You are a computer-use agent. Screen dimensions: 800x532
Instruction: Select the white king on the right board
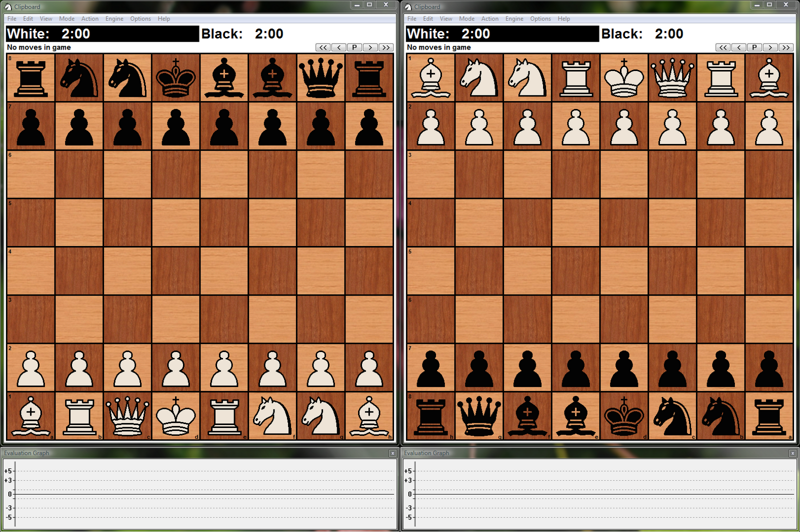(623, 77)
